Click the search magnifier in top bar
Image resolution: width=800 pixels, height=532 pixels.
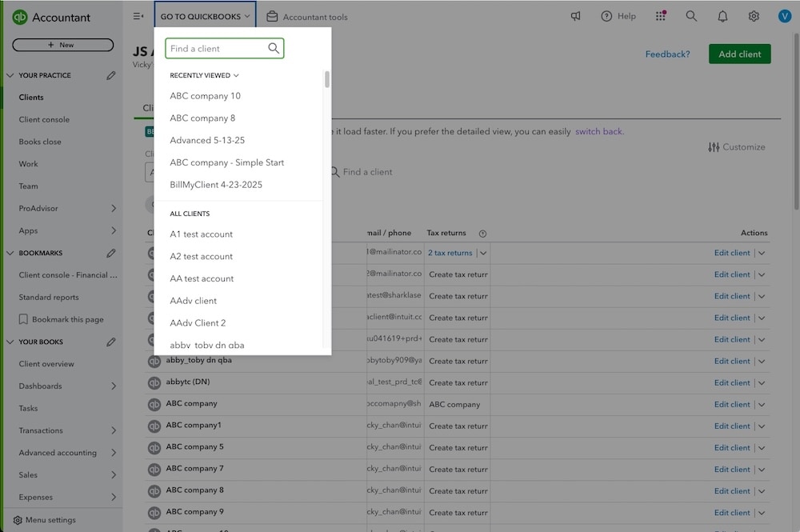(691, 15)
